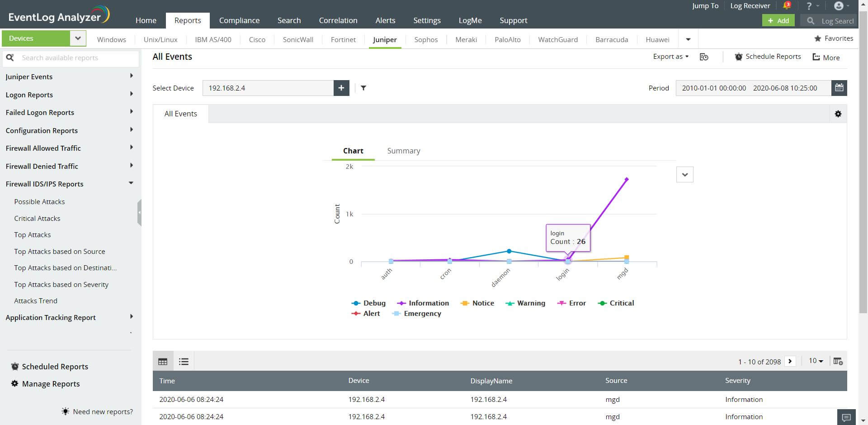Open the Export as dropdown
Viewport: 868px width, 425px height.
(x=671, y=57)
